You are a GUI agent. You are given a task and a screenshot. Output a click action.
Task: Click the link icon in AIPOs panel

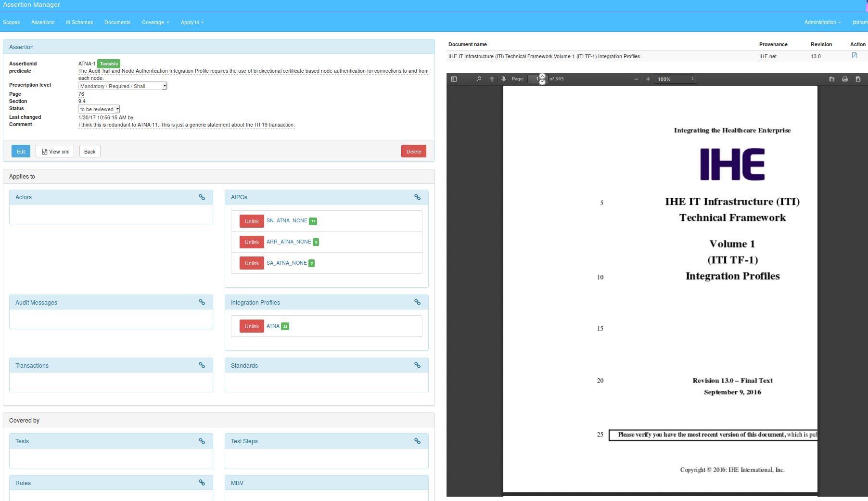tap(417, 197)
